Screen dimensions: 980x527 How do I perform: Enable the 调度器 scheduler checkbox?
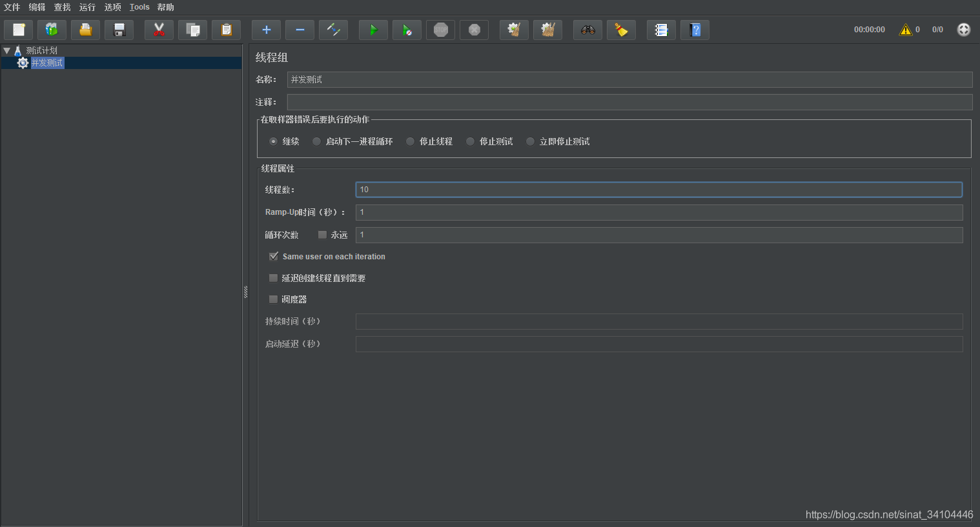point(274,299)
